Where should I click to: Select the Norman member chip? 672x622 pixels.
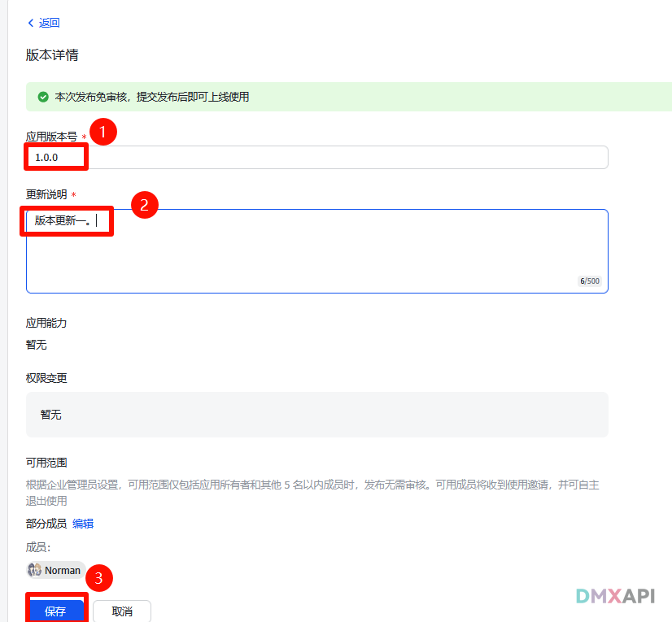click(x=55, y=570)
